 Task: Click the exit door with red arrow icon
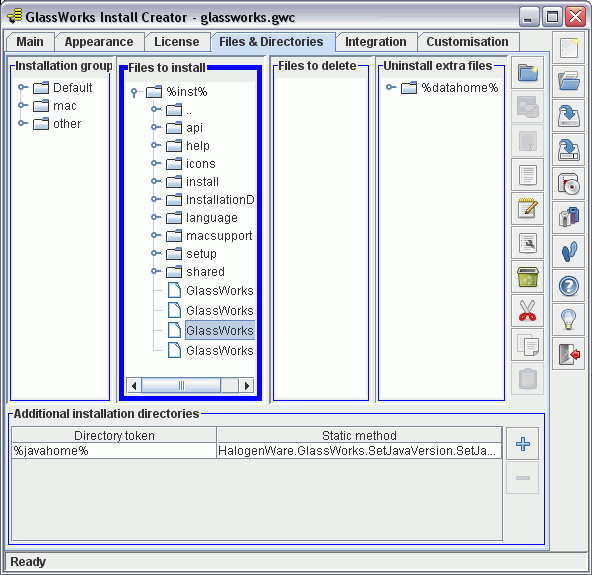tap(569, 354)
